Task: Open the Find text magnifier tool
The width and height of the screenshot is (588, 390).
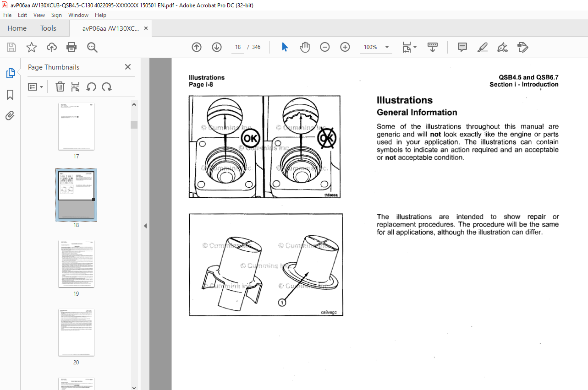Action: (x=92, y=47)
